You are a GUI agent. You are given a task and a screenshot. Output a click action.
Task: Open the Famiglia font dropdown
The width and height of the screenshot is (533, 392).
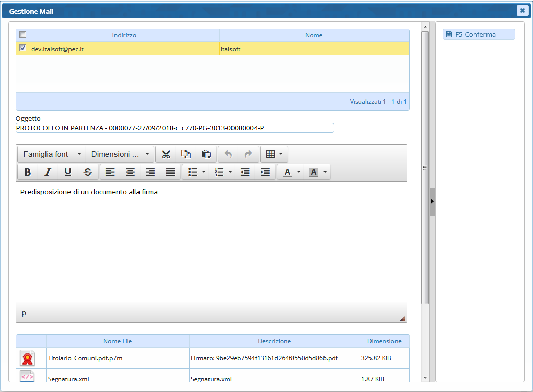point(52,154)
